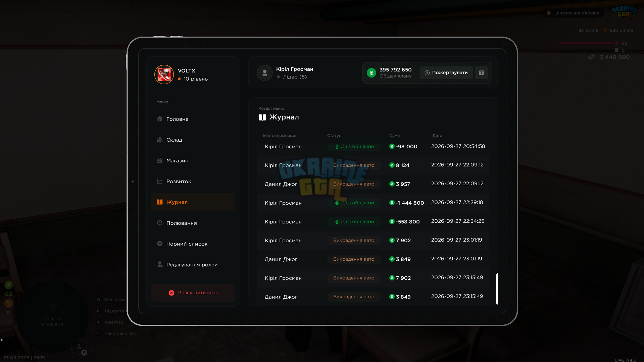This screenshot has height=362, width=644.
Task: Open the Магазин shop basket icon
Action: pyautogui.click(x=160, y=160)
